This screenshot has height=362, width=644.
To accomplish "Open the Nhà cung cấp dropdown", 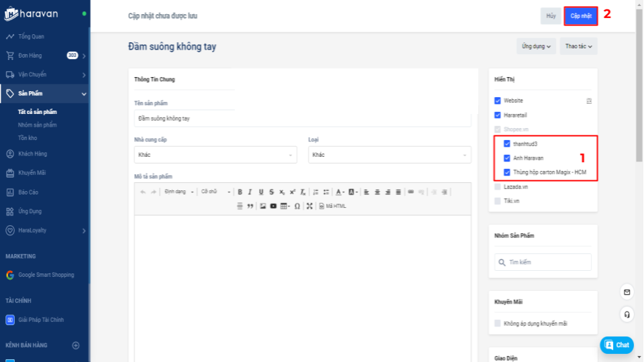I will (x=215, y=155).
